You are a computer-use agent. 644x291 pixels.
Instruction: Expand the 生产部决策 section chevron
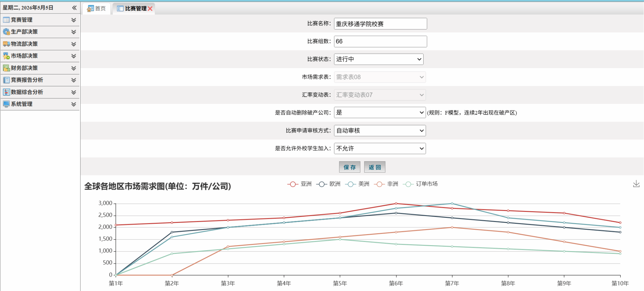tap(74, 32)
